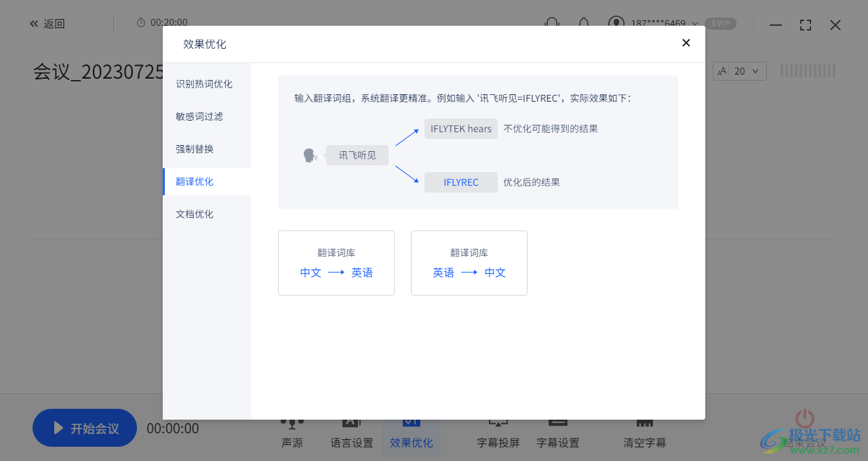
Task: Open the headset customer service icon
Action: (551, 23)
